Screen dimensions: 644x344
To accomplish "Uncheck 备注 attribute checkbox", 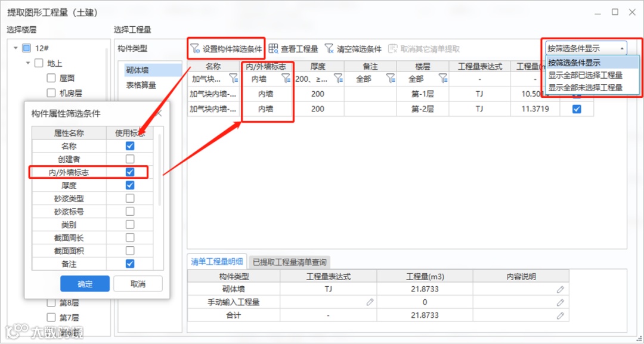I will (x=130, y=264).
